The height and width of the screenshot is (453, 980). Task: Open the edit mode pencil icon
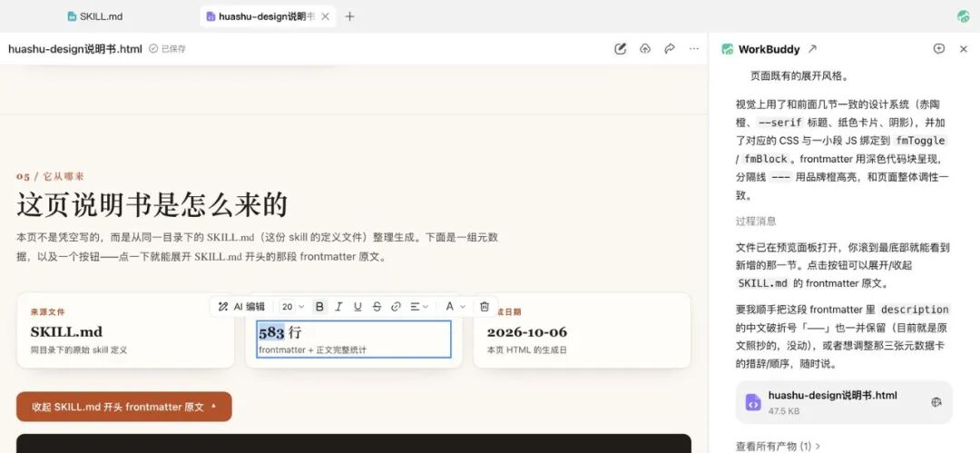[620, 49]
